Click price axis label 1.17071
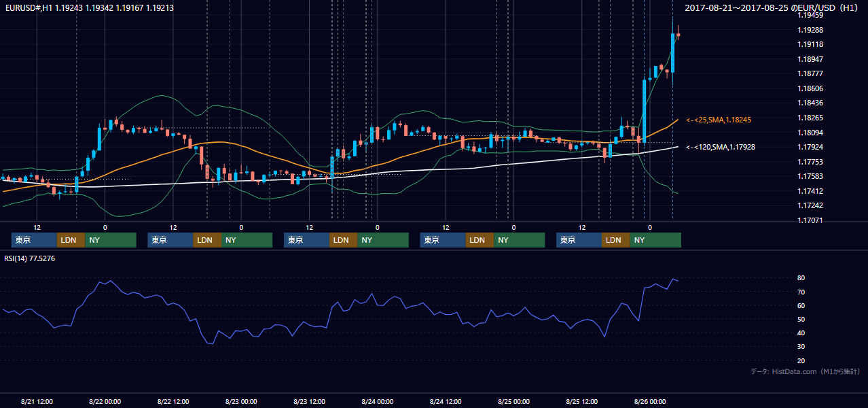This screenshot has height=408, width=868. click(x=810, y=220)
